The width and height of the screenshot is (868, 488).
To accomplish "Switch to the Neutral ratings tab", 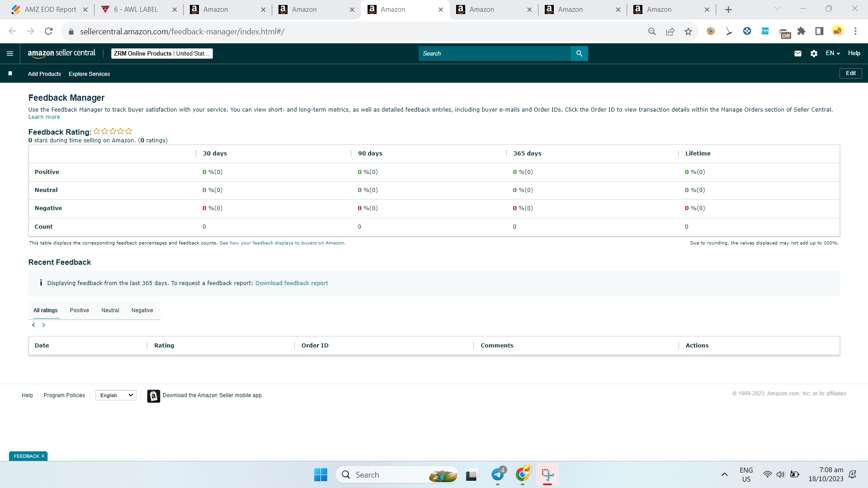I will 110,310.
